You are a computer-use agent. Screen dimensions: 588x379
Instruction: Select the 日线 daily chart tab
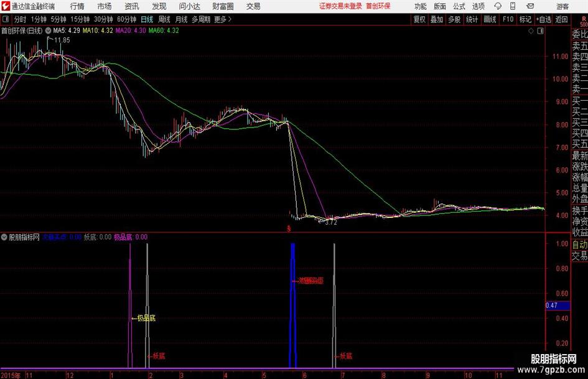pos(147,19)
